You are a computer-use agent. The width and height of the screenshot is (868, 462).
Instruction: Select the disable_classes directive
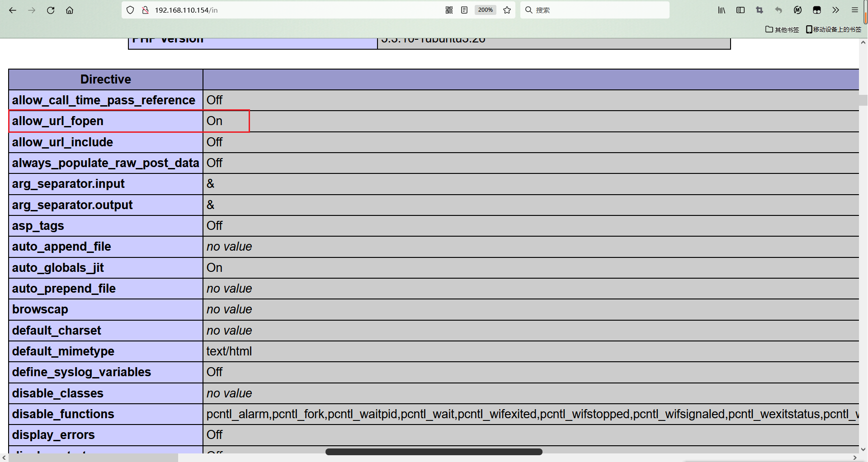point(58,393)
